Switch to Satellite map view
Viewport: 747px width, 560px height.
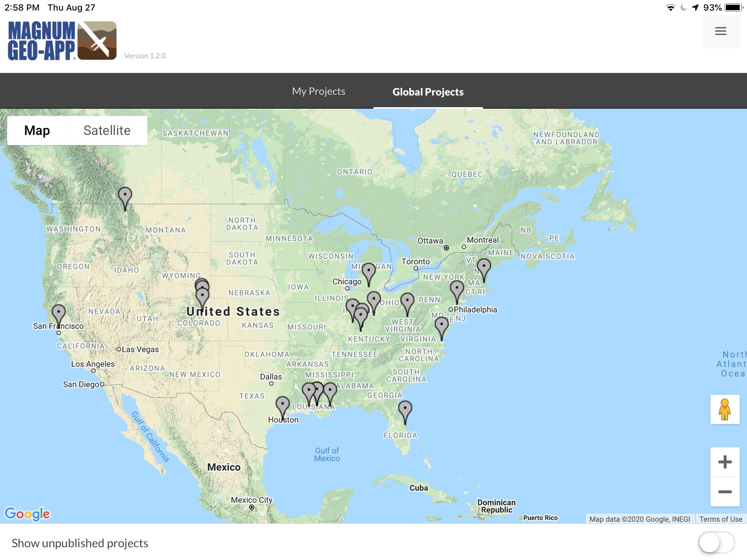click(107, 131)
